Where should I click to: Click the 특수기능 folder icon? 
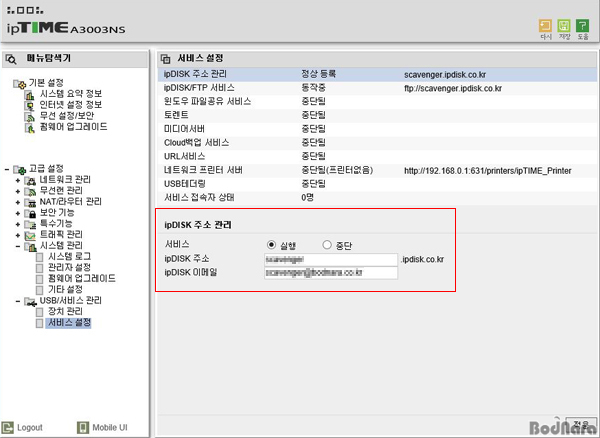pos(30,224)
